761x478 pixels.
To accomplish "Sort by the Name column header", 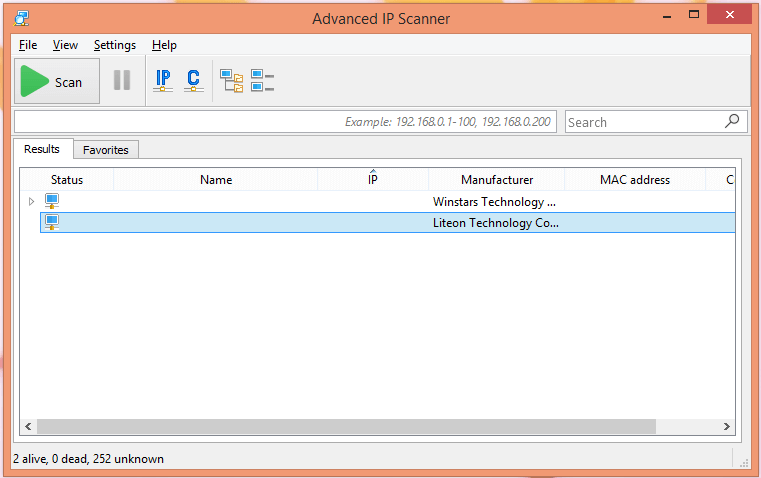I will (216, 180).
